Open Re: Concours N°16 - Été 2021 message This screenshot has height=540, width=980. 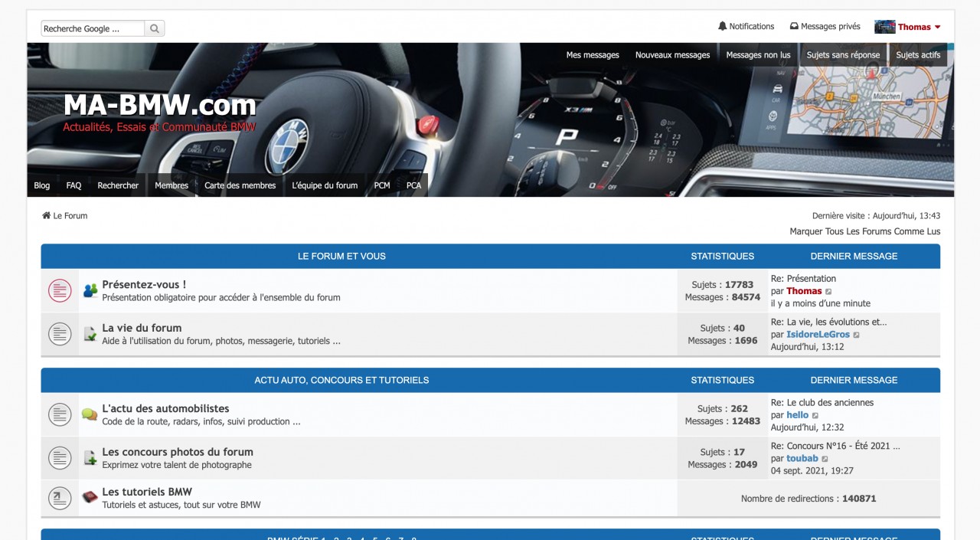835,446
